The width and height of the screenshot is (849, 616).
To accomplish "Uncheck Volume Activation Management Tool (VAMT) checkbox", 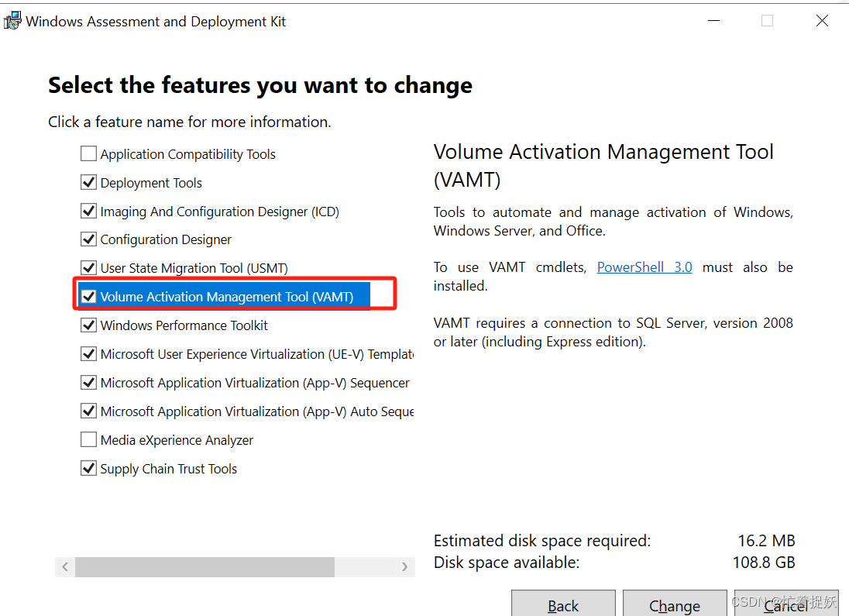I will point(88,296).
